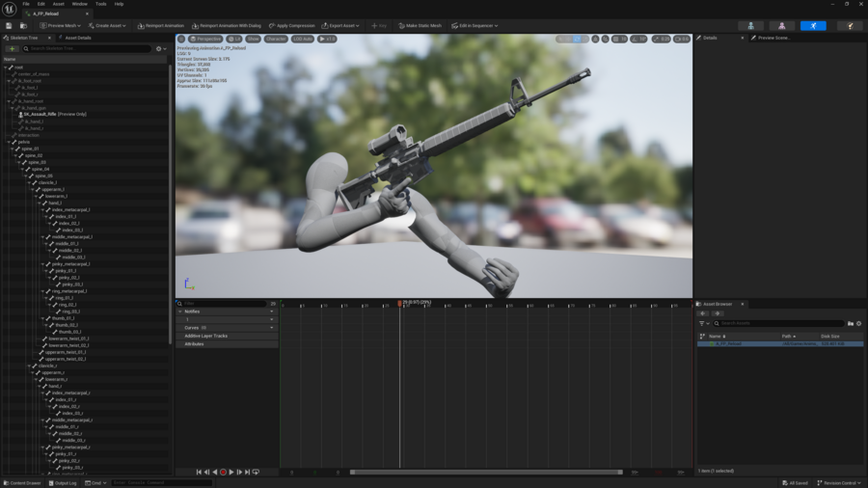Switch to Skeleton editing mode
This screenshot has width=868, height=488.
point(750,26)
